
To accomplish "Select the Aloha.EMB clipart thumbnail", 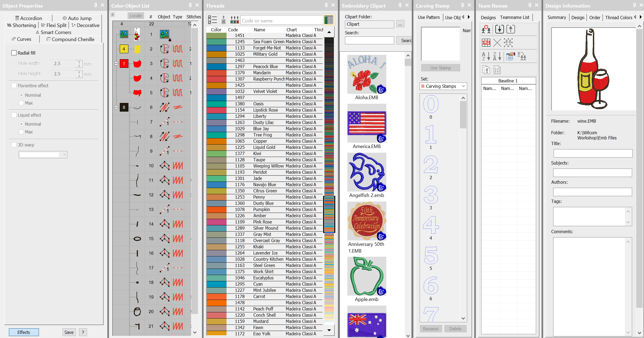I will click(367, 74).
